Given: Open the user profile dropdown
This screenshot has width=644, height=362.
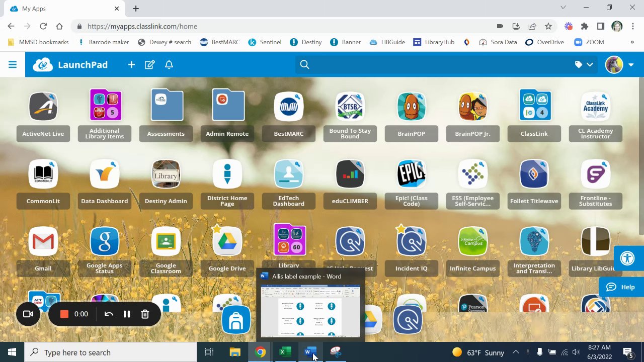Looking at the screenshot, I should pos(631,64).
